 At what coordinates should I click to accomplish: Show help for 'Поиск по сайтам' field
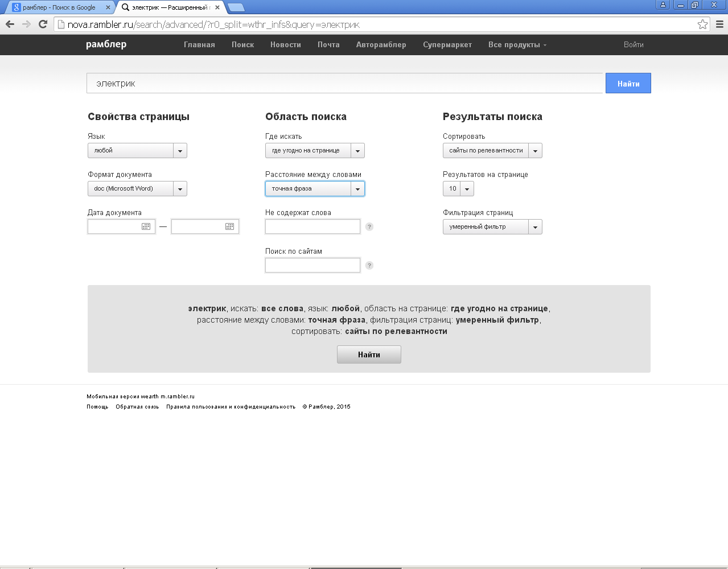coord(369,265)
